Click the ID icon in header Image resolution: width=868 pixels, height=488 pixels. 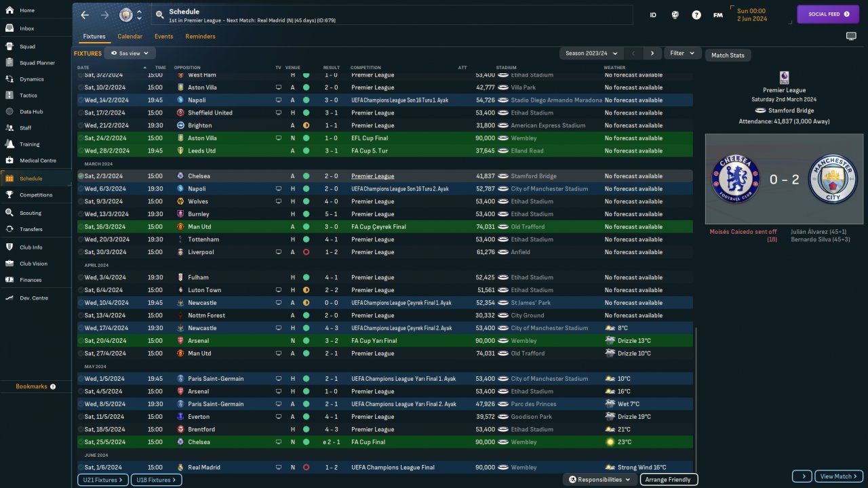point(653,15)
